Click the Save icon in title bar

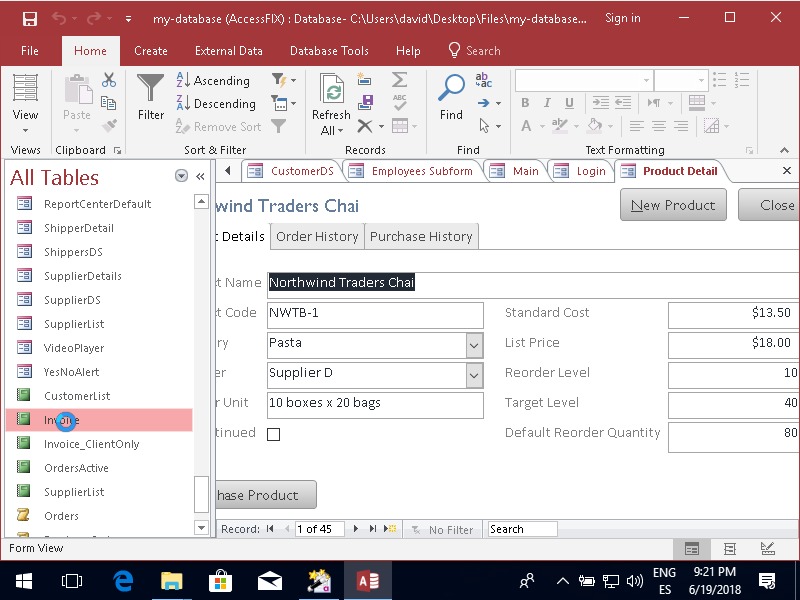click(30, 19)
